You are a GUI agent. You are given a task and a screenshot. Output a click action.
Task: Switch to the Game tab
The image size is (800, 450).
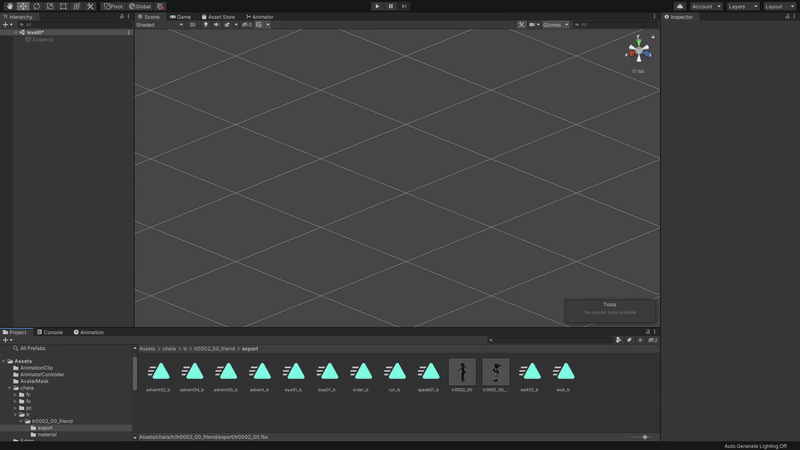pos(181,17)
